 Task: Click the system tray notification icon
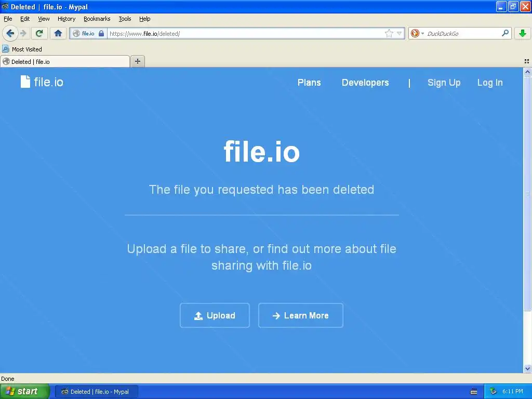pos(493,392)
